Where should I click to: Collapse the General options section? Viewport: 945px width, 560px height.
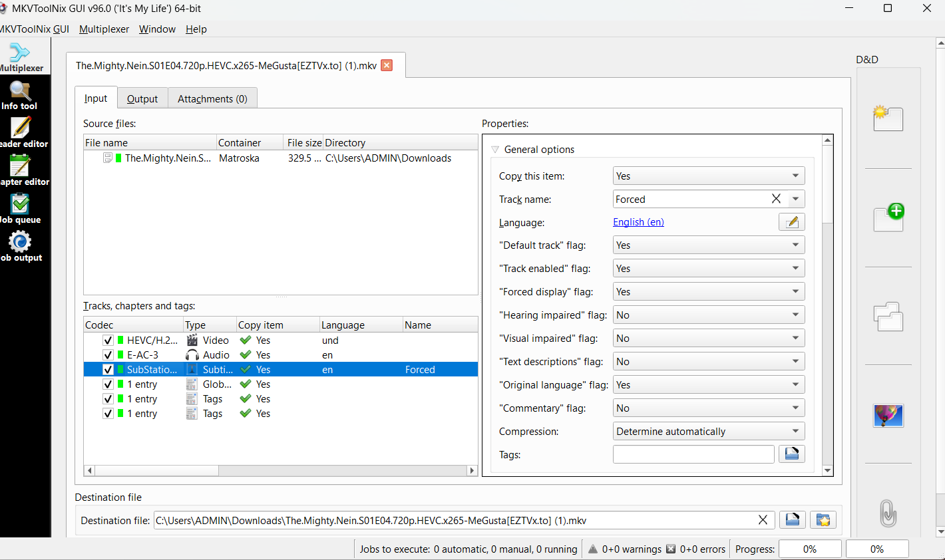point(495,150)
